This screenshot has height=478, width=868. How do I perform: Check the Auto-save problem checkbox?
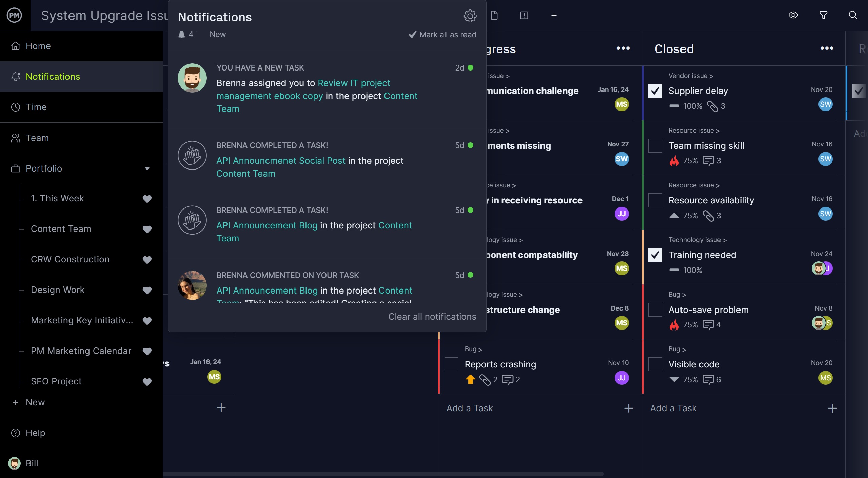tap(655, 310)
